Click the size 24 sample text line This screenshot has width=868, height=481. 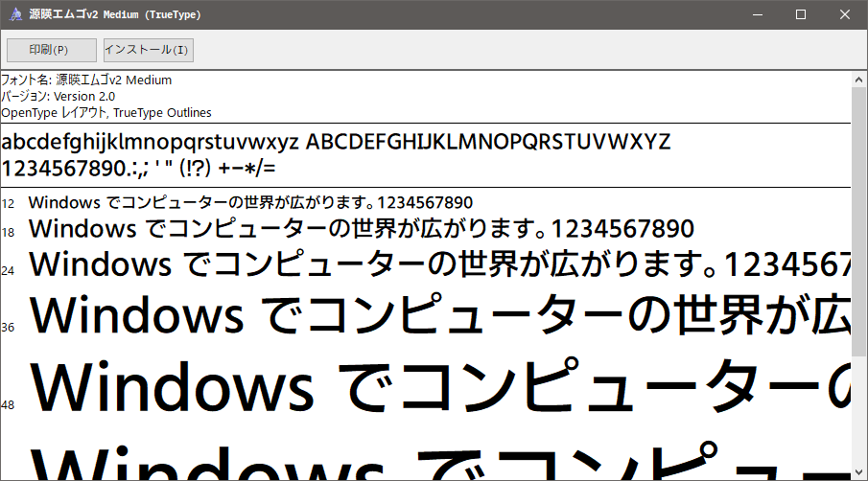tap(440, 263)
